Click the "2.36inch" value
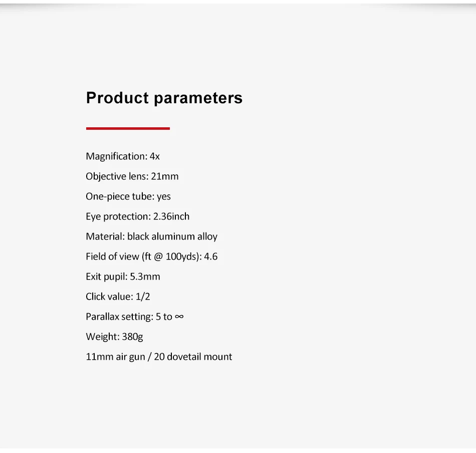The image size is (476, 453). click(171, 216)
